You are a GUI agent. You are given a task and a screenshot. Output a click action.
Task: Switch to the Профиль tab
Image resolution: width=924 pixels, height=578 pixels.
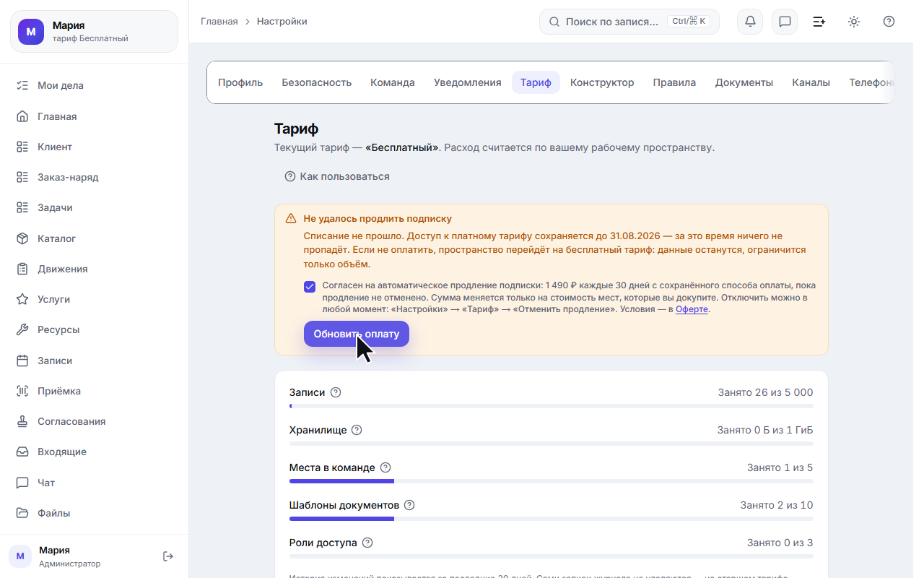tap(240, 82)
